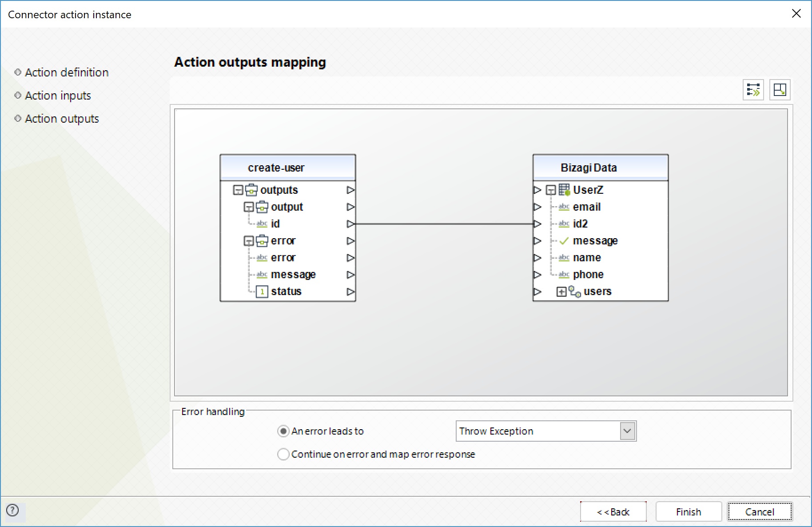The width and height of the screenshot is (812, 527).
Task: Select the 'id2' attribute row
Action: [x=580, y=224]
